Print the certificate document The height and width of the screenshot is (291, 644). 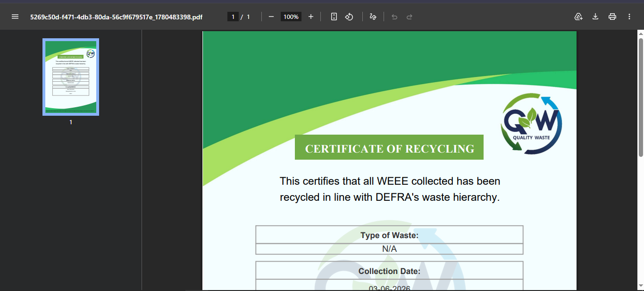point(612,17)
